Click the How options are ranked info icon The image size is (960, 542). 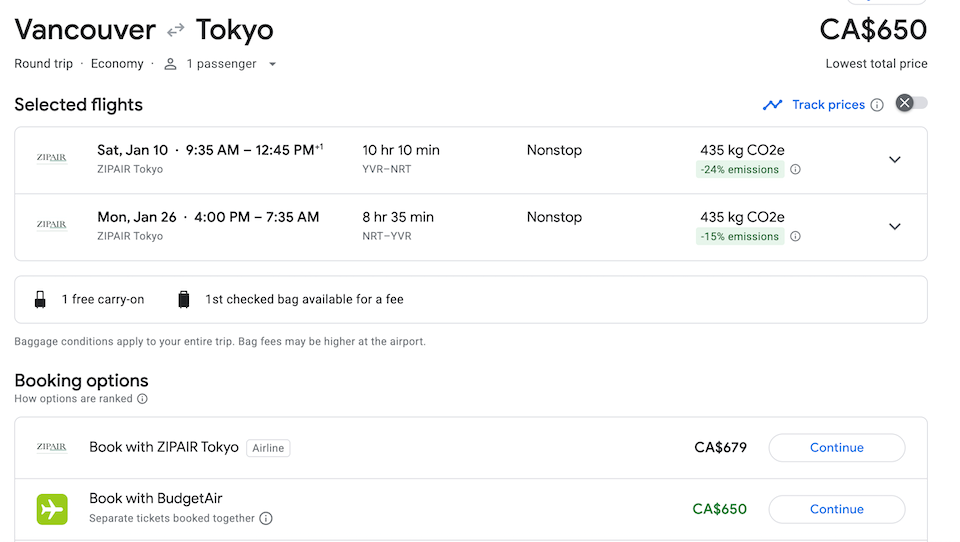[142, 399]
